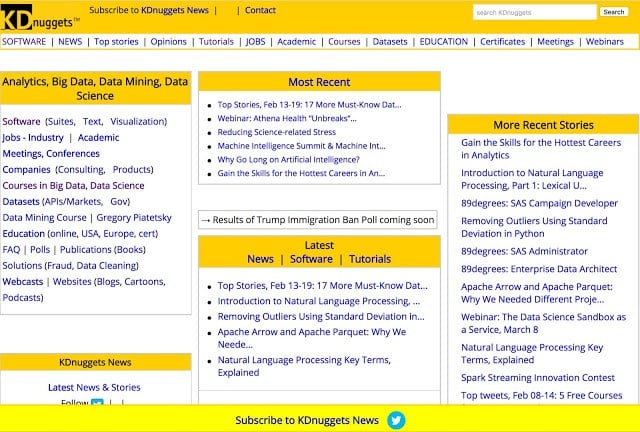640x432 pixels.
Task: Open Academic in top navigation bar
Action: tap(297, 42)
